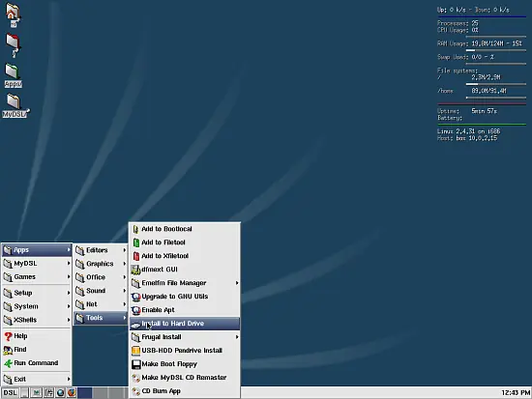Switch to the active blue workspace in pager
Viewport: 532px width, 399px height.
pyautogui.click(x=85, y=393)
